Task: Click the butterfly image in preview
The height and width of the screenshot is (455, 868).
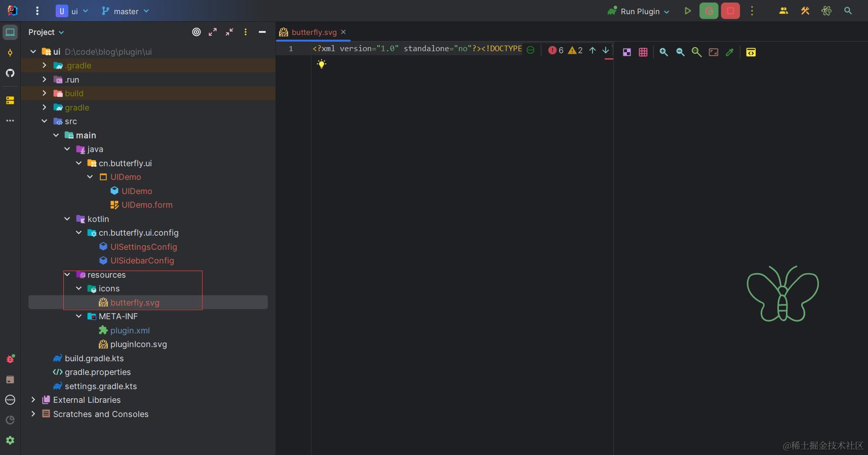Action: coord(782,293)
